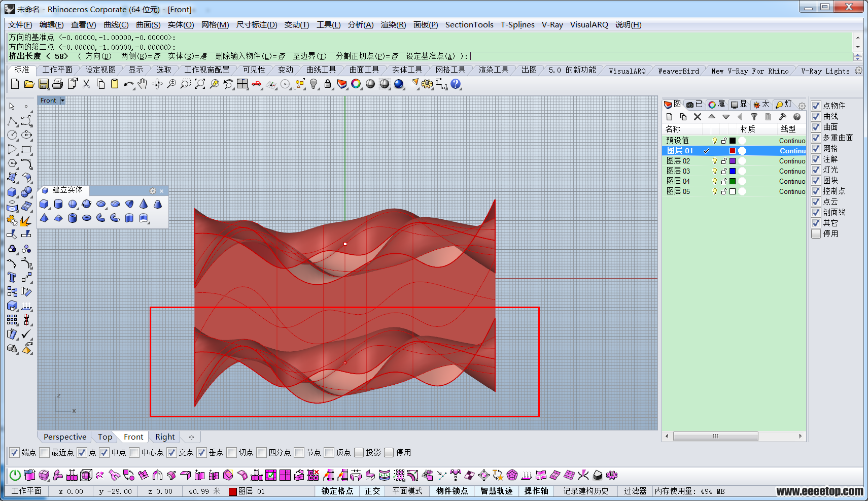Image resolution: width=868 pixels, height=501 pixels.
Task: Open the Front viewport title dropdown arrow
Action: pos(62,101)
